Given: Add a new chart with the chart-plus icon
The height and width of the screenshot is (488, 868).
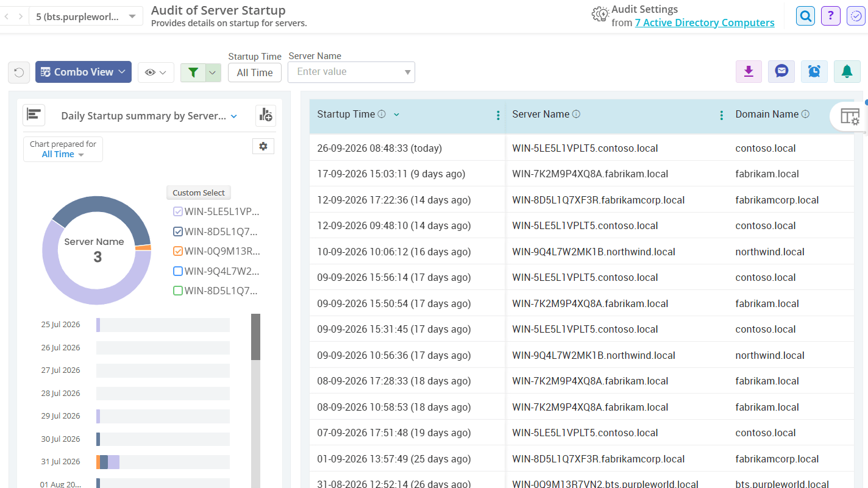Looking at the screenshot, I should click(266, 115).
